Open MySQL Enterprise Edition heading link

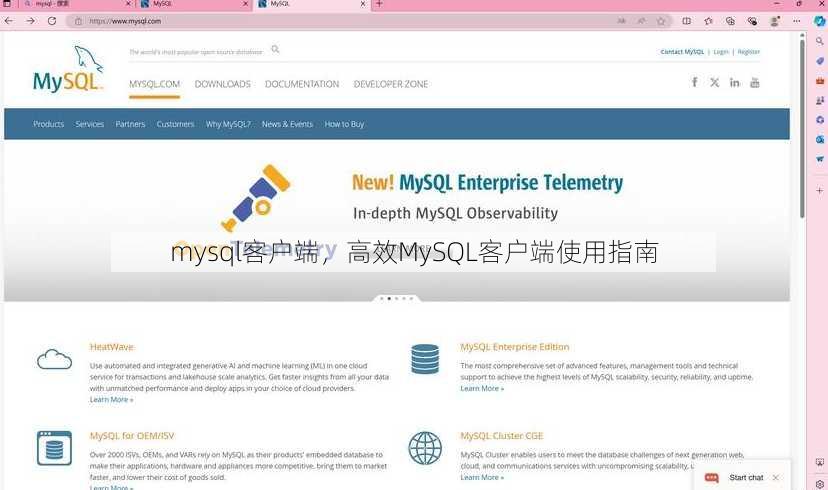[515, 347]
